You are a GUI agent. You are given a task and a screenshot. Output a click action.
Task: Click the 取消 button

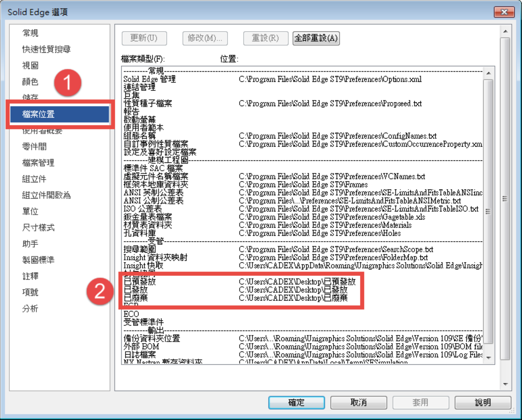point(359,402)
